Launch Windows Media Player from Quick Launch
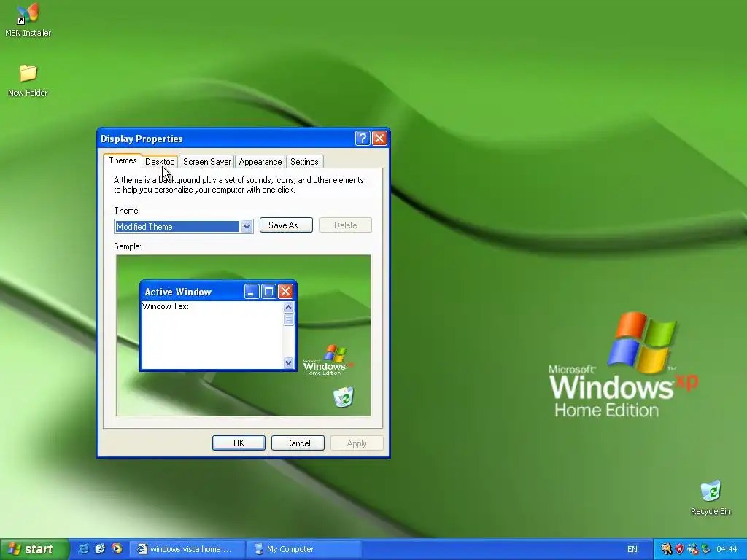The image size is (747, 560). [117, 549]
